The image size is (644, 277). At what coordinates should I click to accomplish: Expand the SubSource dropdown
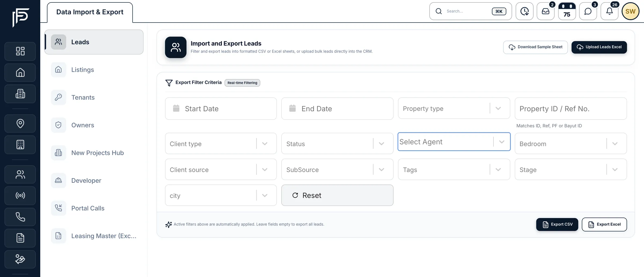tap(337, 169)
